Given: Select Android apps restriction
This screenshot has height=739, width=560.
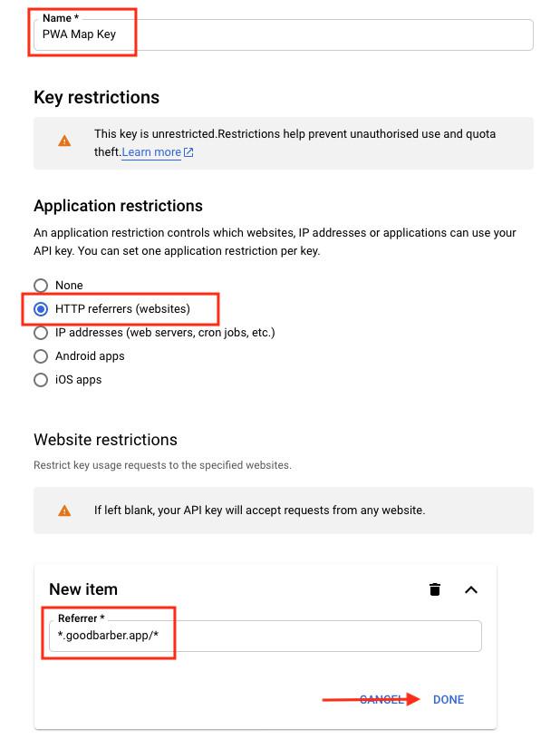Looking at the screenshot, I should 41,356.
